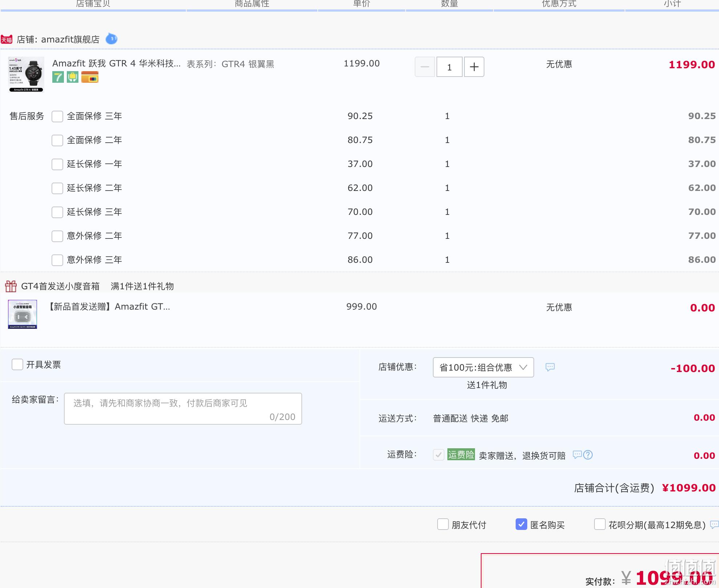Viewport: 719px width, 588px height.
Task: Click the 店铺宝贝 column header
Action: coord(93,4)
